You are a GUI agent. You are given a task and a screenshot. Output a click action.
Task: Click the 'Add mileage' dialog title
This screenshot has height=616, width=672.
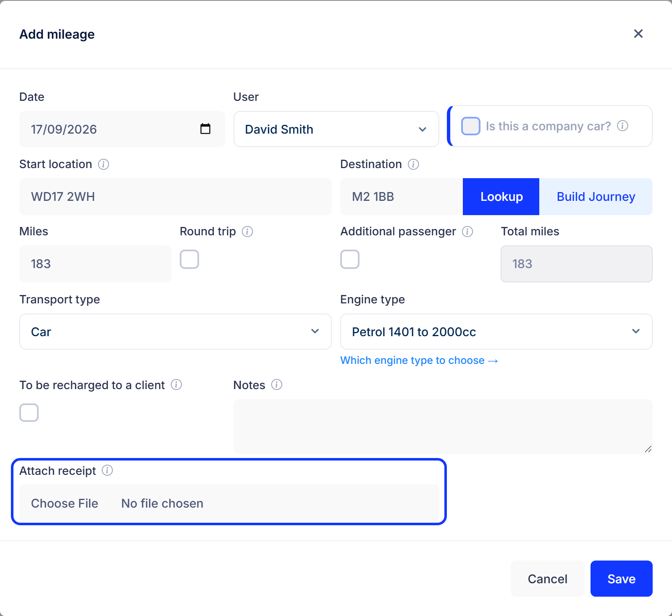pos(57,34)
